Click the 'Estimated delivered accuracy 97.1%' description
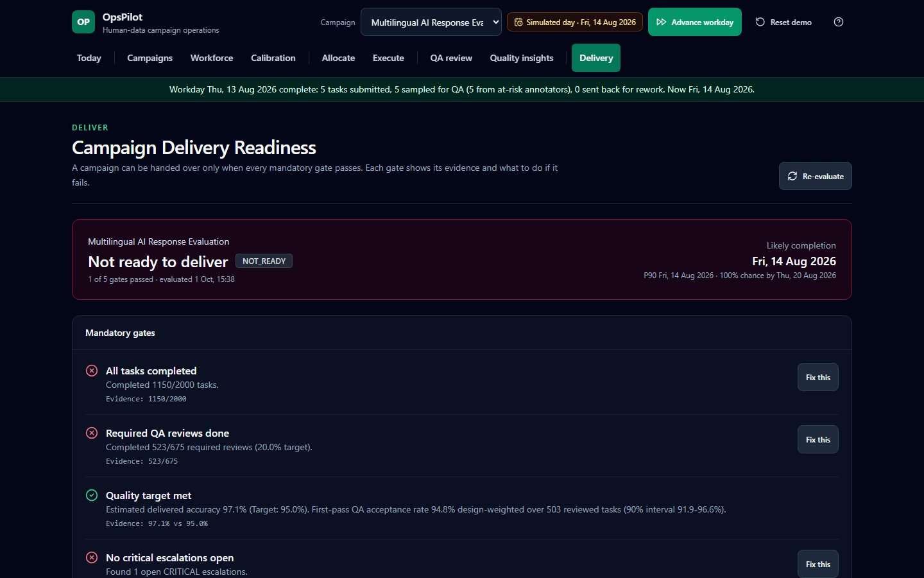The width and height of the screenshot is (924, 578). click(416, 509)
